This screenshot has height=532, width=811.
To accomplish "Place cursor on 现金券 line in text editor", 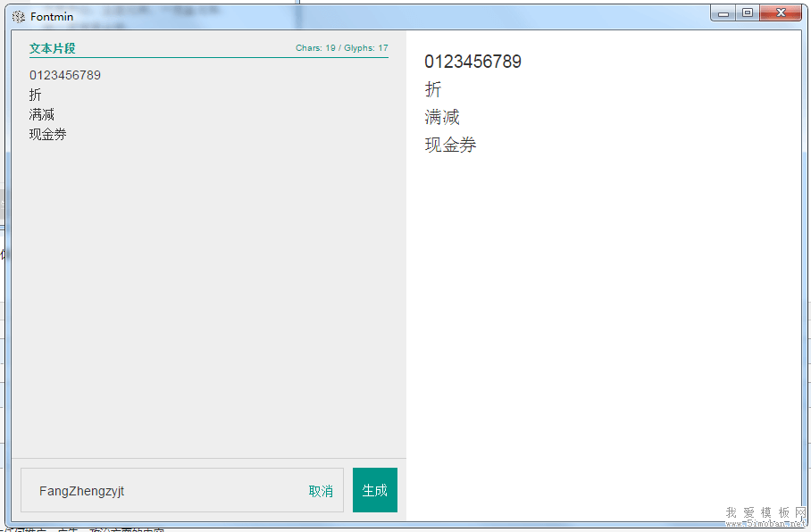I will coord(48,134).
